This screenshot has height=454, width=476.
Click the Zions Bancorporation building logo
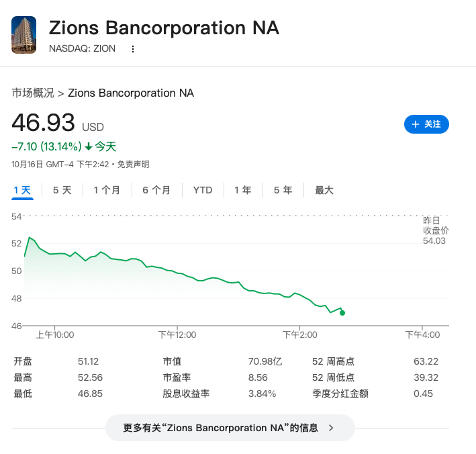24,35
